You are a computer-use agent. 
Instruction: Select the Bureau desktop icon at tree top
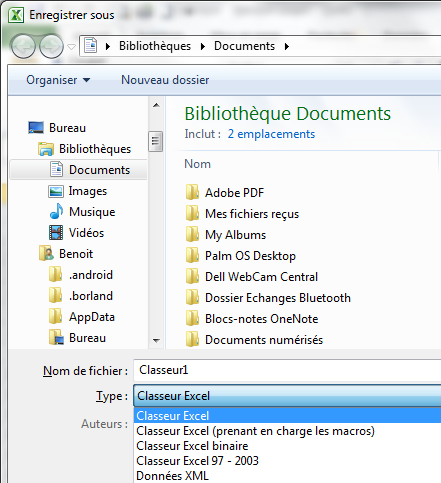coord(36,128)
